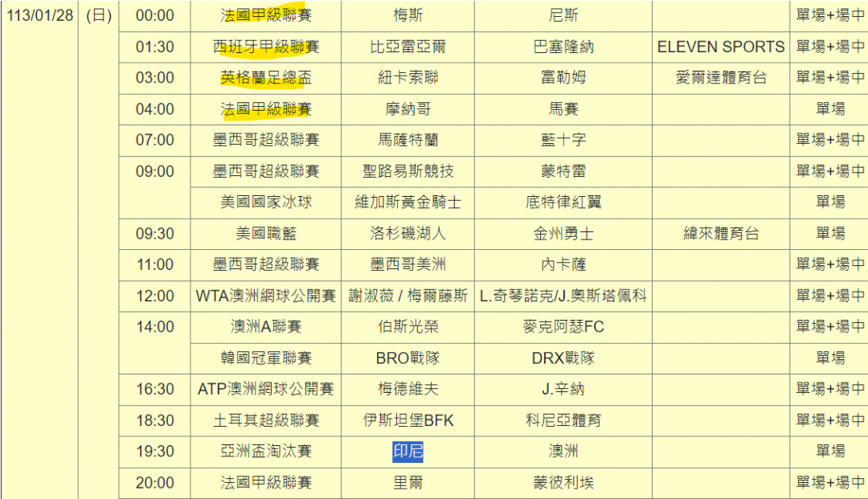
Task: Click team 巴塞隆納
Action: [x=563, y=47]
